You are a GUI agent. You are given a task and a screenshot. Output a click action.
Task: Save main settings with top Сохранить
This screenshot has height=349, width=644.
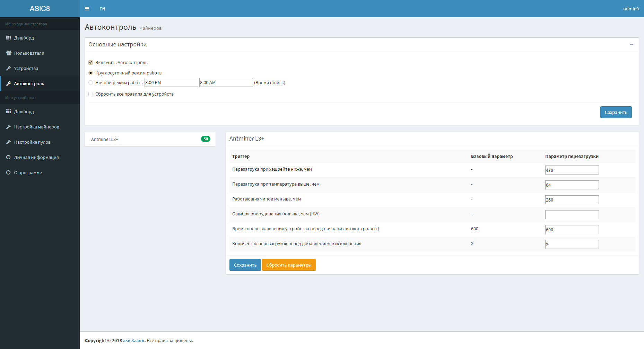coord(616,112)
